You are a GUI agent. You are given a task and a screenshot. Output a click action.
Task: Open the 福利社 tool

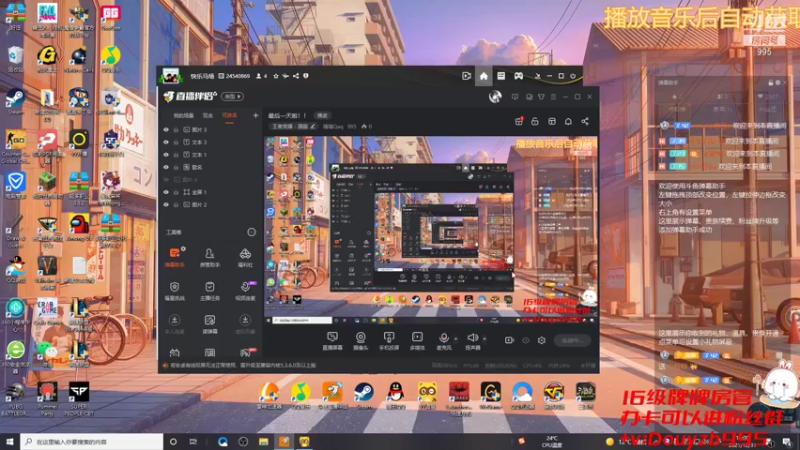[245, 257]
